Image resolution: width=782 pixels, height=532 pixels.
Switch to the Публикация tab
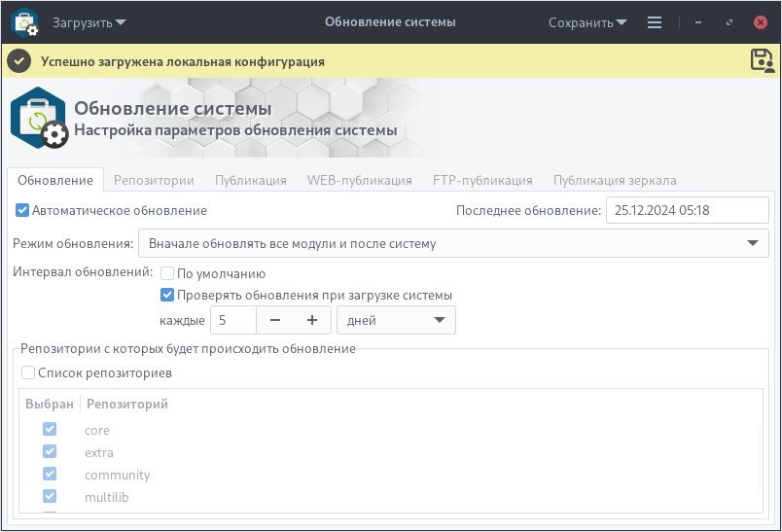[250, 180]
